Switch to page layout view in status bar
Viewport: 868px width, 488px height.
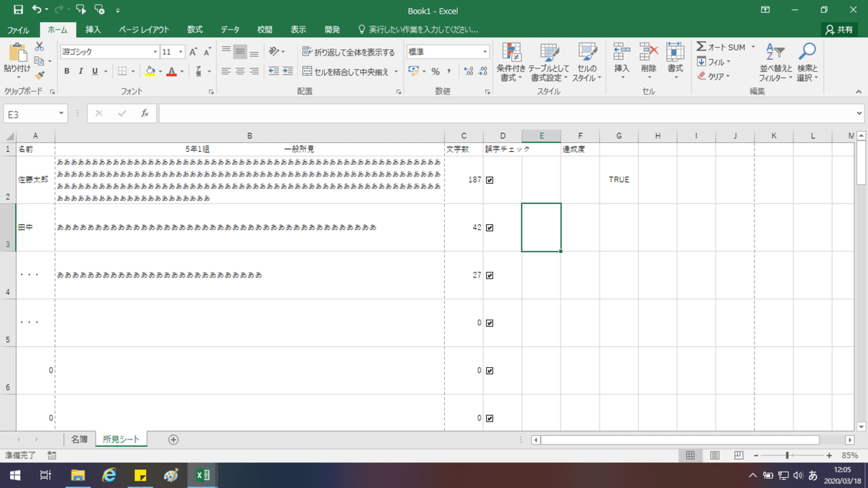click(x=715, y=455)
